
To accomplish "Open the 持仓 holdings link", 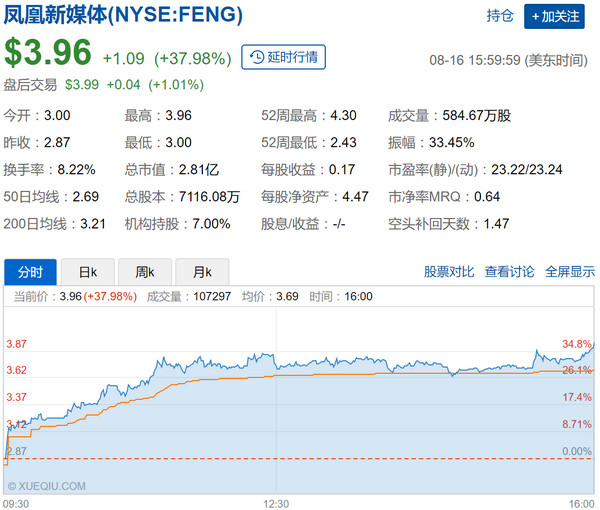I will click(x=499, y=16).
